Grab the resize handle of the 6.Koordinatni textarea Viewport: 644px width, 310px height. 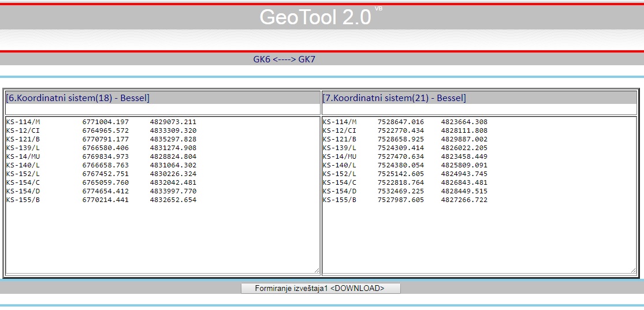tap(317, 270)
